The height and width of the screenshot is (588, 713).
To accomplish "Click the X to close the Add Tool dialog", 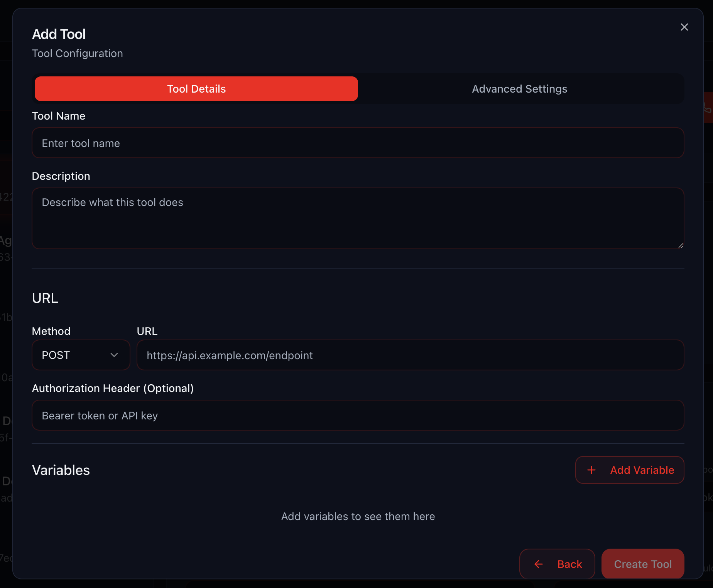I will 684,27.
